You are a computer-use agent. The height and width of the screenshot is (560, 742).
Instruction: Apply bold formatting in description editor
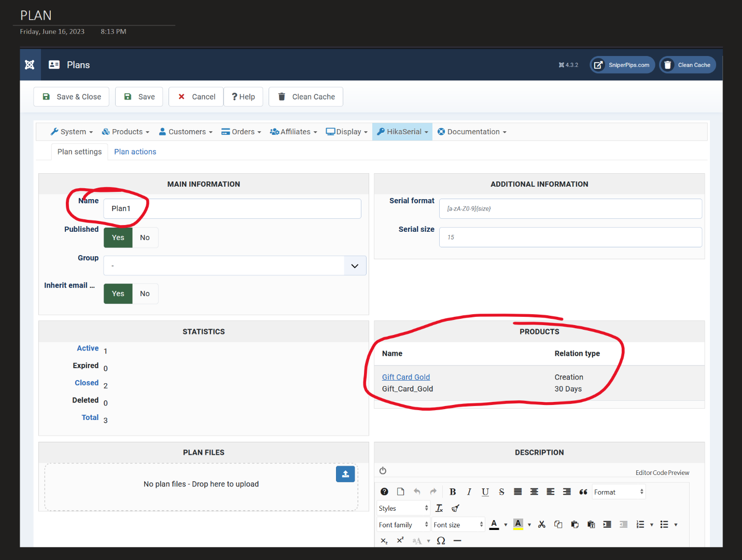click(x=453, y=492)
